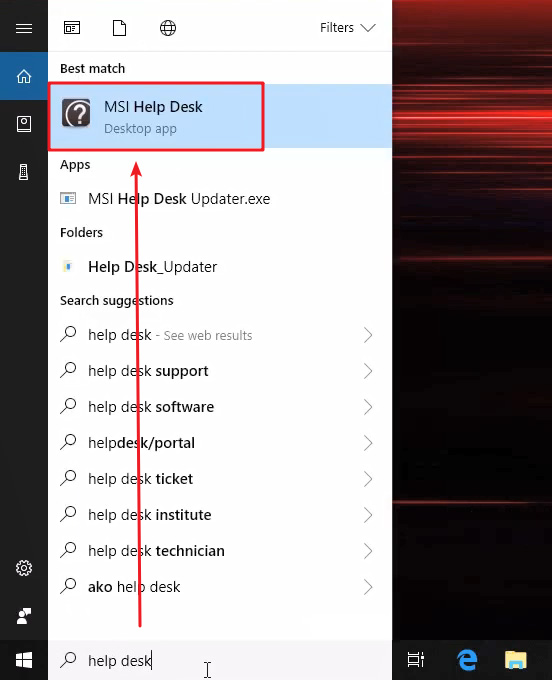Click magnifier beside 'help desk technician'
Viewport: 552px width, 680px height.
coord(68,550)
